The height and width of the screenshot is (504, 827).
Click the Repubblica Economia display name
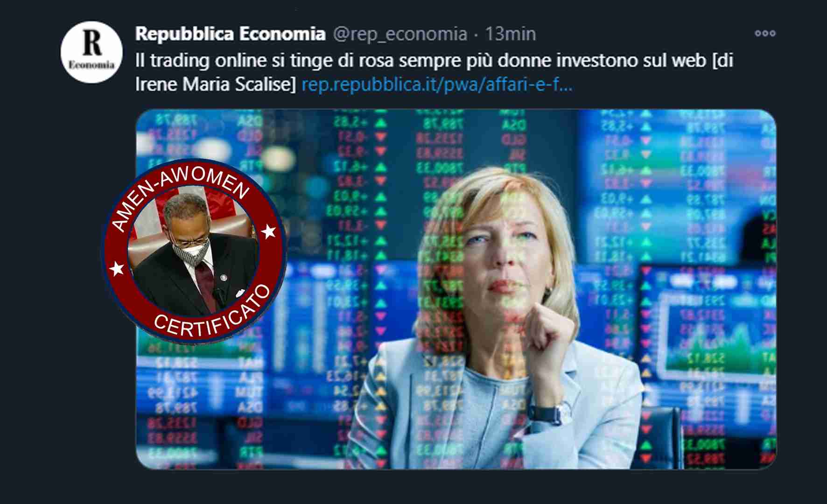point(230,34)
